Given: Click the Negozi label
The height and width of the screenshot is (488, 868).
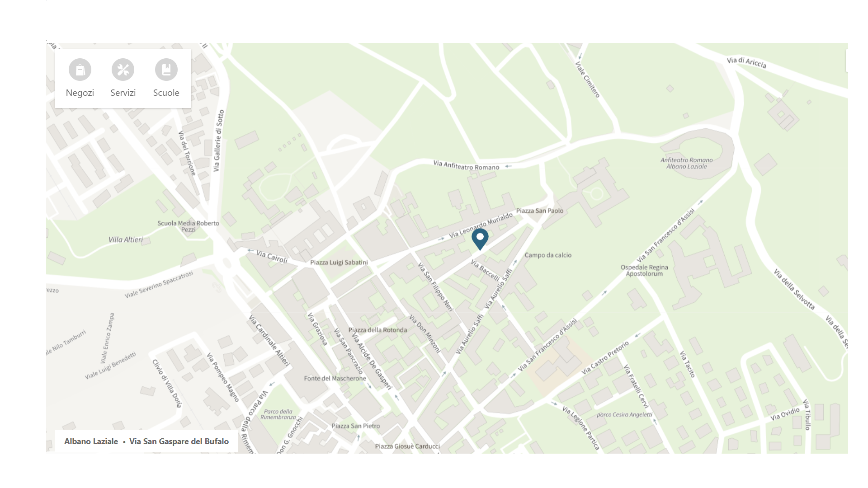Looking at the screenshot, I should coord(80,93).
